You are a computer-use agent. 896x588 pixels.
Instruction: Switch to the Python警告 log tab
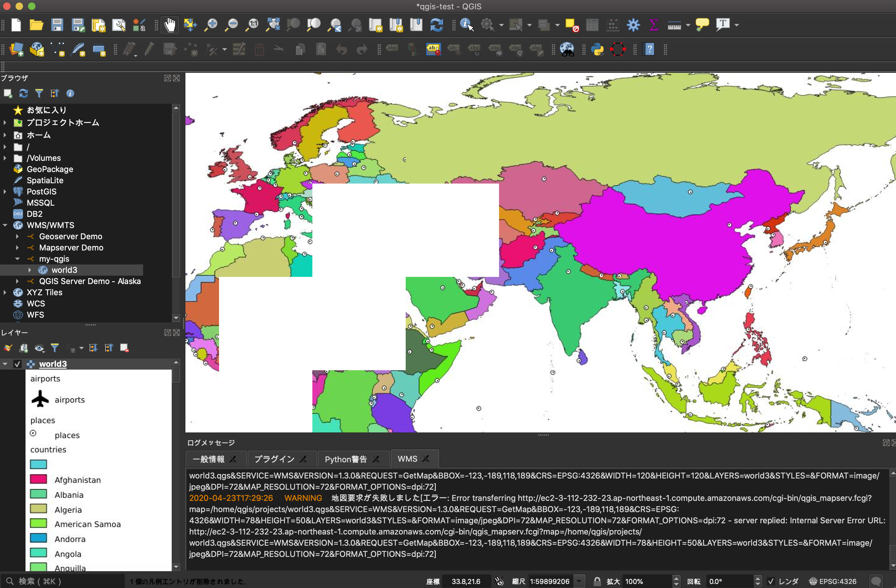pyautogui.click(x=346, y=459)
